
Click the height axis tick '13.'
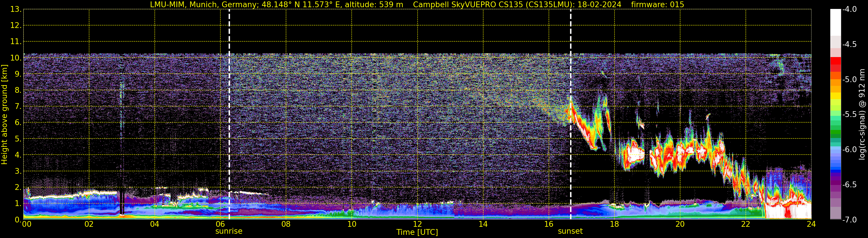click(16, 10)
